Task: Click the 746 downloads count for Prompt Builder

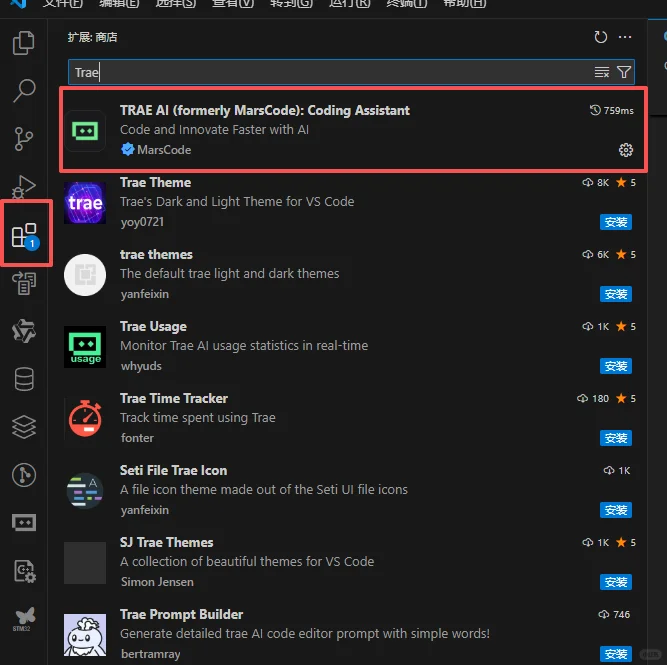Action: [x=614, y=615]
